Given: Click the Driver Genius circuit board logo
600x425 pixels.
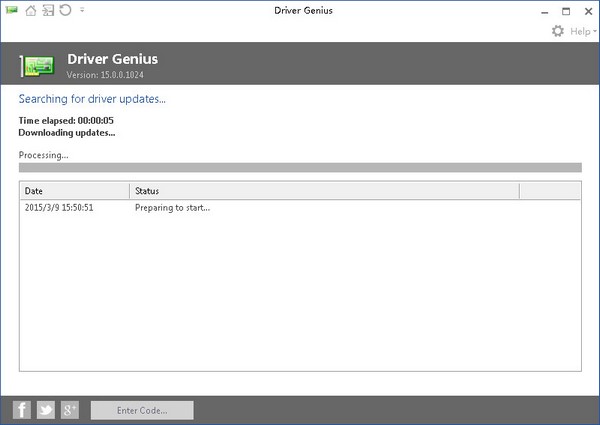Looking at the screenshot, I should [37, 66].
